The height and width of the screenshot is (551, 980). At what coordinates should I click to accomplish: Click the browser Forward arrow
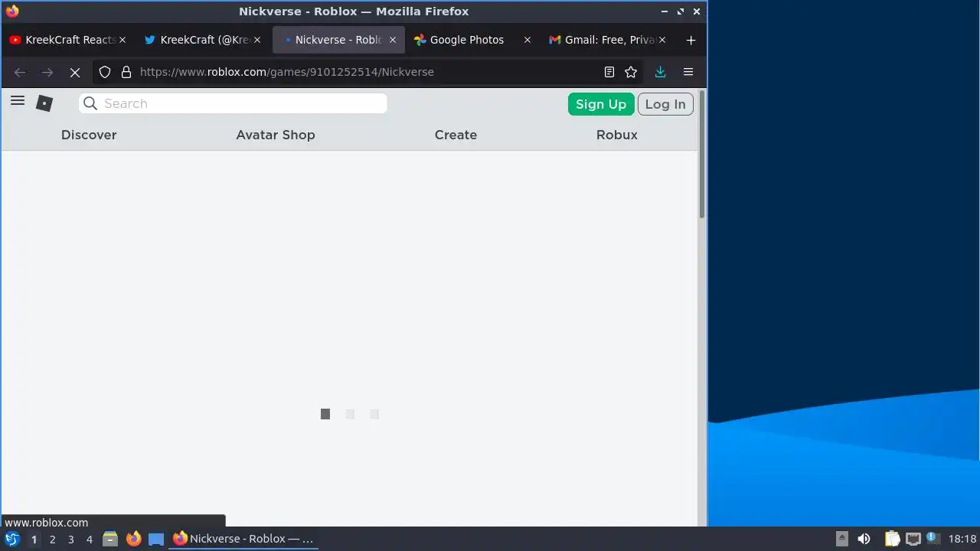point(47,72)
